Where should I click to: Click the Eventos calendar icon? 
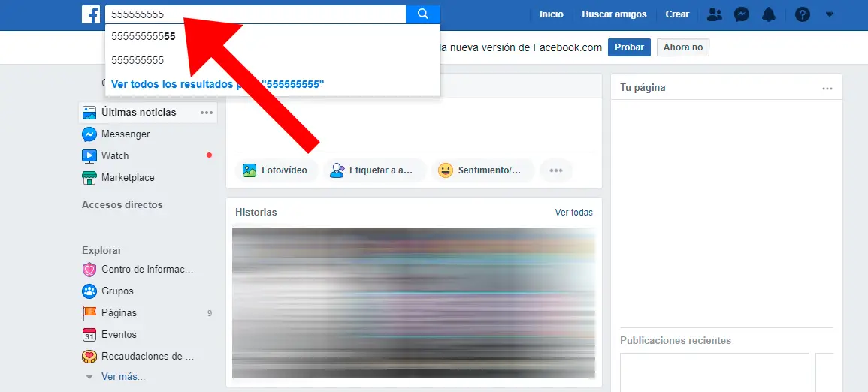pos(89,334)
